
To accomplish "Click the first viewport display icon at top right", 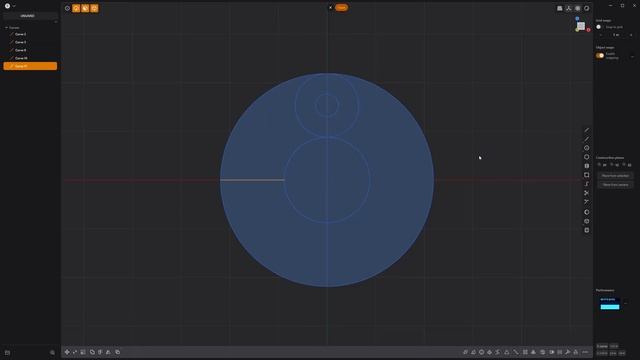I will (560, 8).
